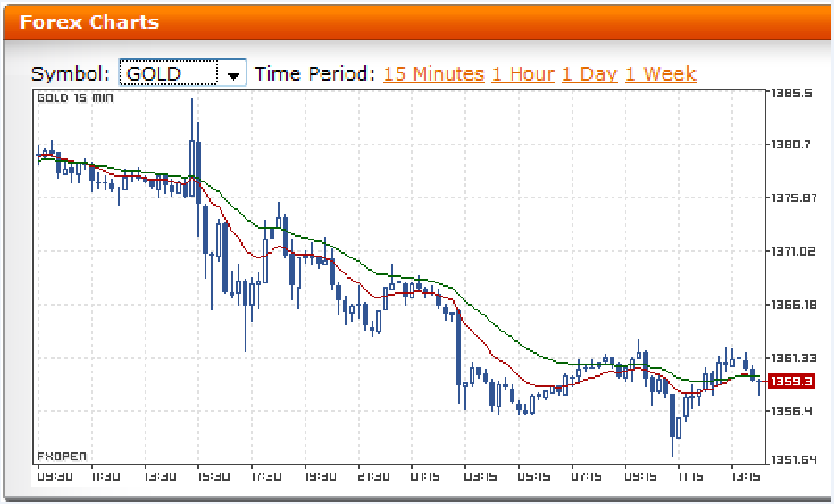Open the 1 Week chart period
The height and width of the screenshot is (504, 834).
(x=660, y=73)
